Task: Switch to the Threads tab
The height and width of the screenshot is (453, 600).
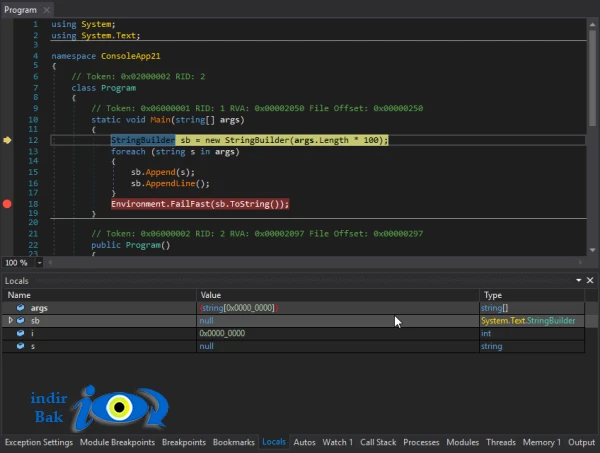Action: [501, 442]
